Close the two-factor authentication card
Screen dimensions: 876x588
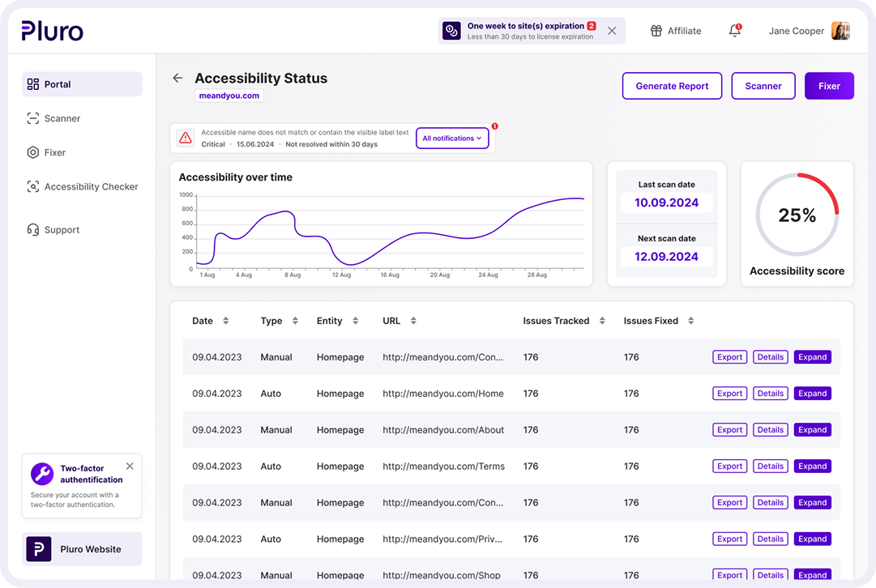[x=130, y=467]
